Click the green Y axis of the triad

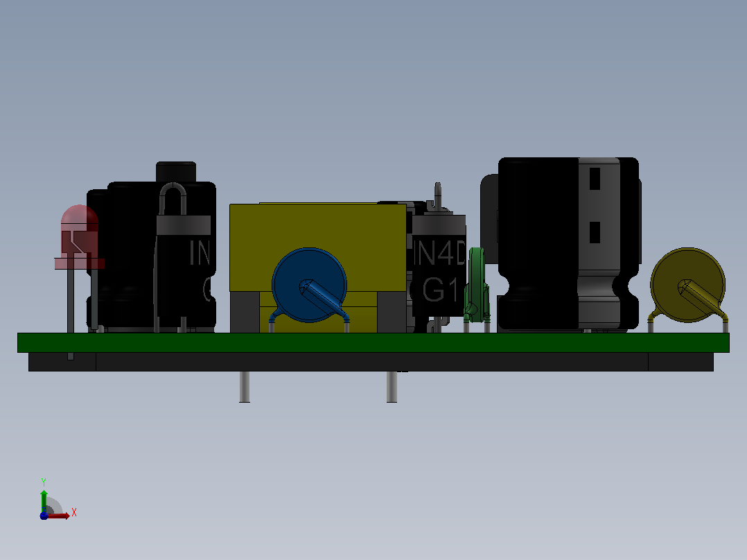(44, 500)
